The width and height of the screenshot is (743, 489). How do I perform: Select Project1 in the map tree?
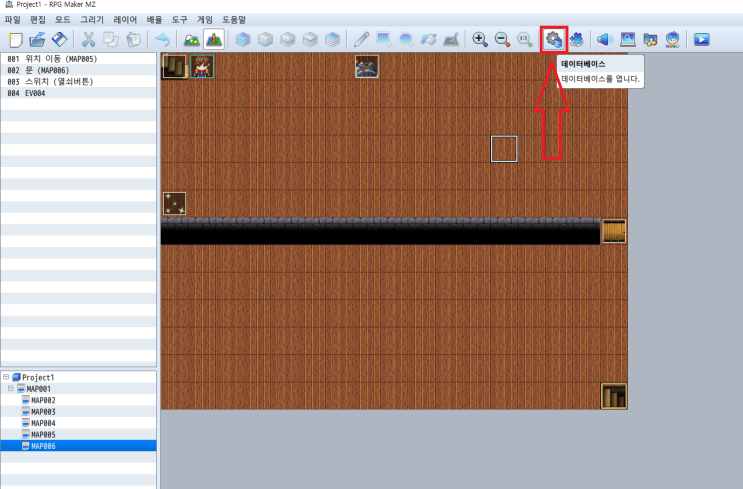[x=38, y=377]
